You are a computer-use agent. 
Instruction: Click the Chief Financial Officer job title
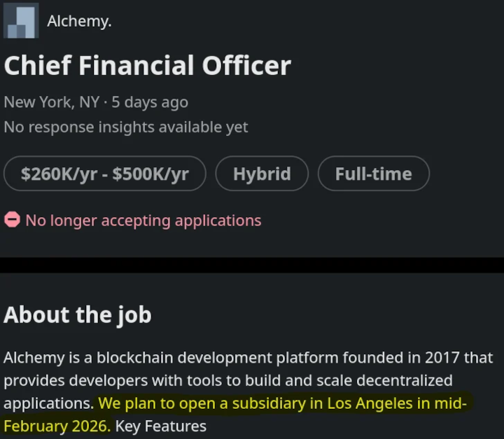[x=147, y=65]
